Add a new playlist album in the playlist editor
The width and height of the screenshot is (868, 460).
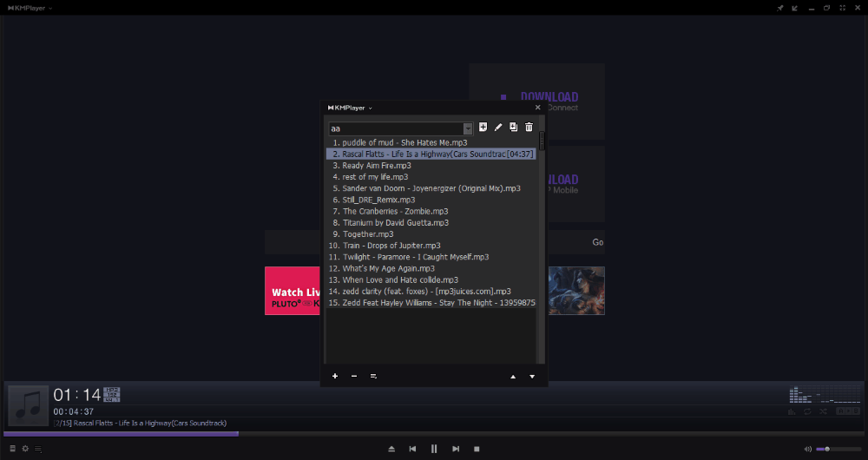(x=483, y=128)
